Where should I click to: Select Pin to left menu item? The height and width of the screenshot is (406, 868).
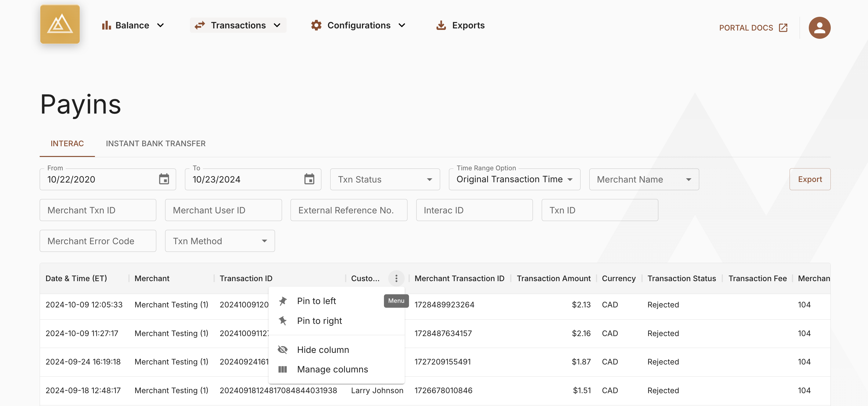point(316,301)
